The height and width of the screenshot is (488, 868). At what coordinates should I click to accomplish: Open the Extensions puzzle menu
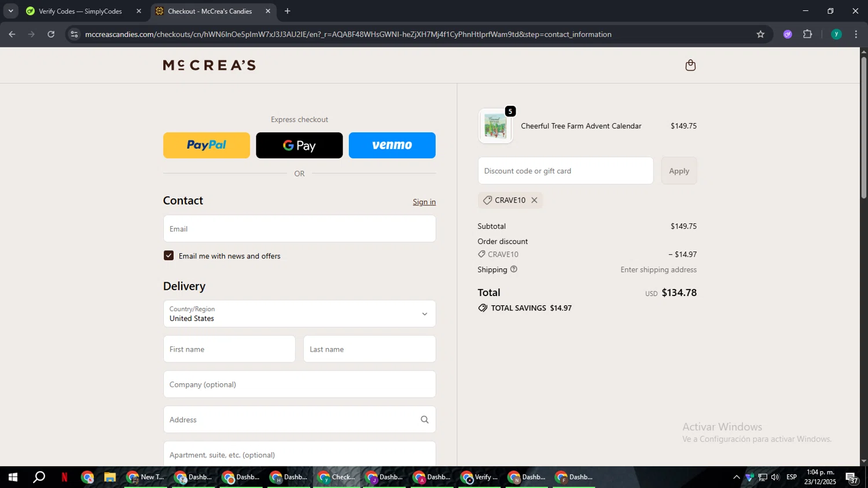point(808,34)
